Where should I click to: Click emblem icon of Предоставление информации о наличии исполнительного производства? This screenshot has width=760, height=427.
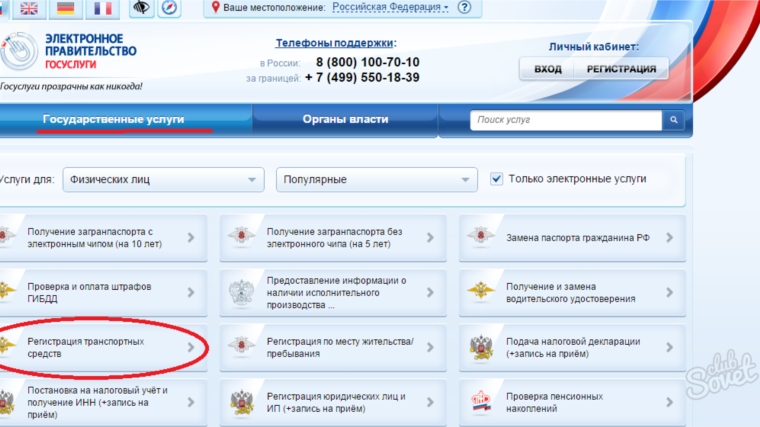(241, 293)
